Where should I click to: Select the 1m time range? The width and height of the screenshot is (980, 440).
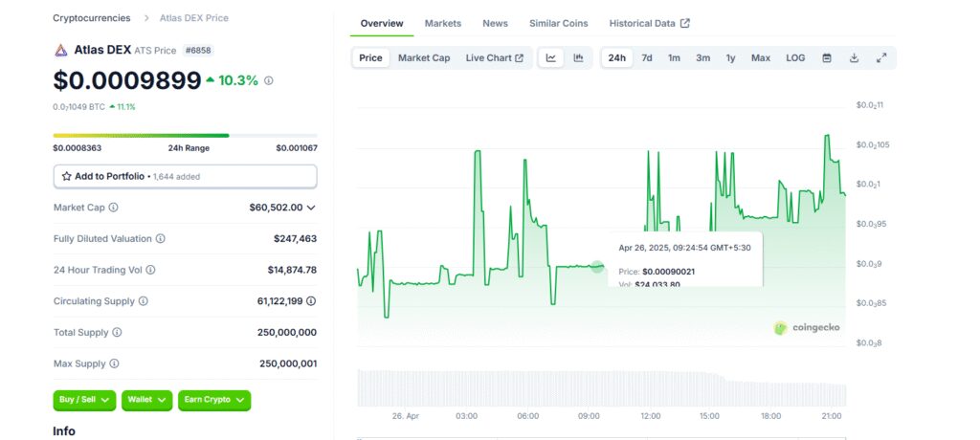click(674, 58)
